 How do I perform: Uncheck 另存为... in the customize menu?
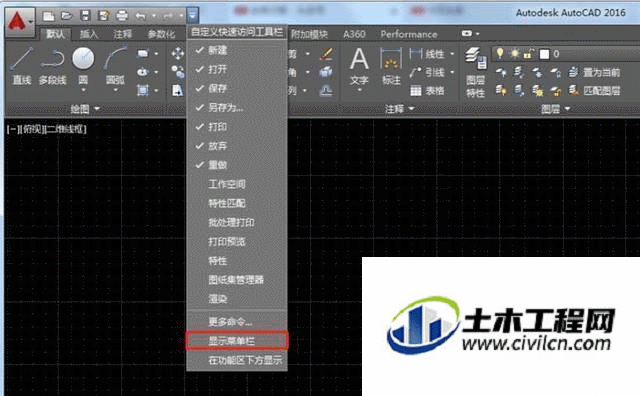(237, 107)
